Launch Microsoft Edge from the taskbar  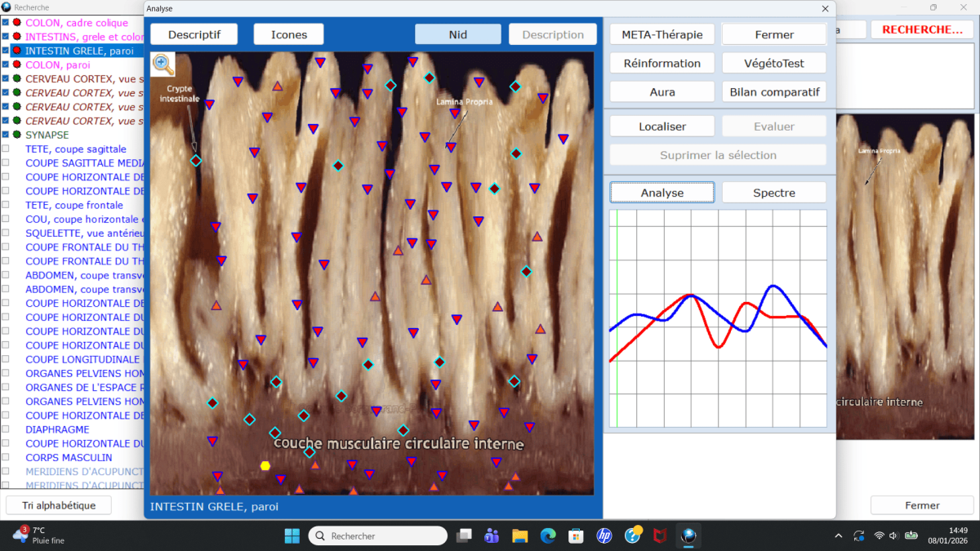(548, 535)
